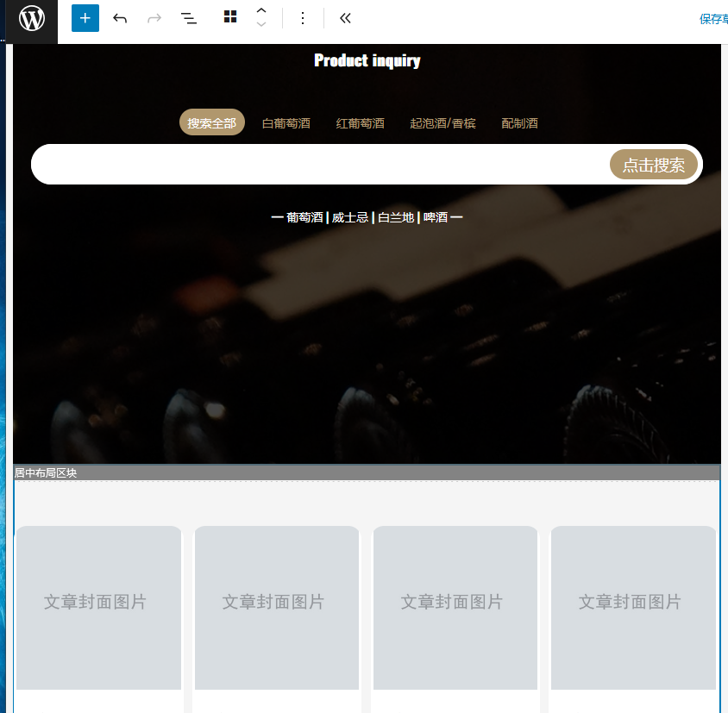Redo the reverted edit
The height and width of the screenshot is (713, 728).
tap(154, 18)
